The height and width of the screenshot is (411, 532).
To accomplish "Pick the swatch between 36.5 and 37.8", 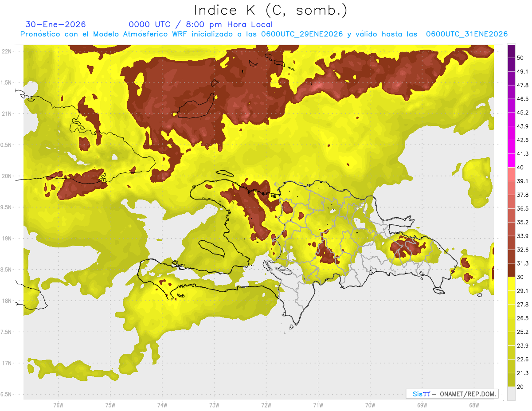I will (x=511, y=202).
